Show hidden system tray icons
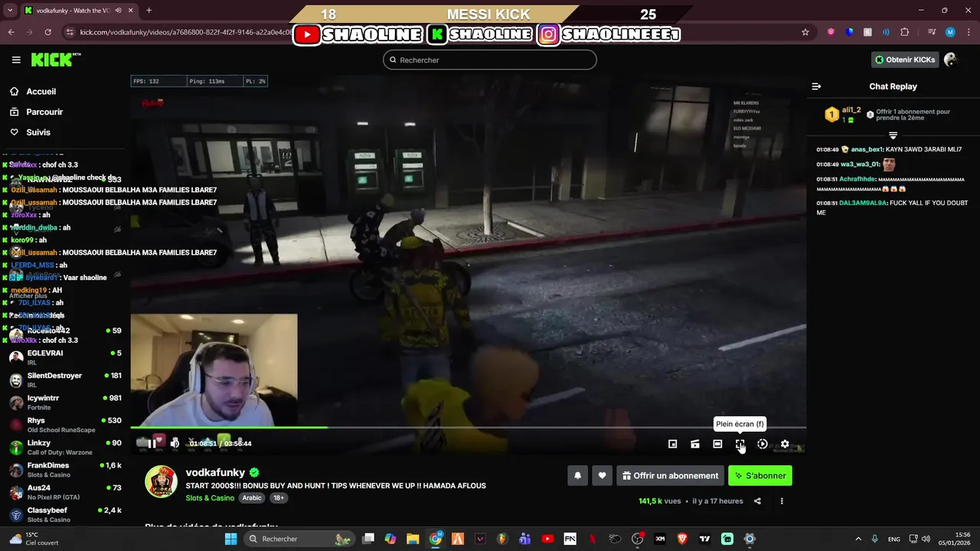The width and height of the screenshot is (980, 551). click(857, 539)
